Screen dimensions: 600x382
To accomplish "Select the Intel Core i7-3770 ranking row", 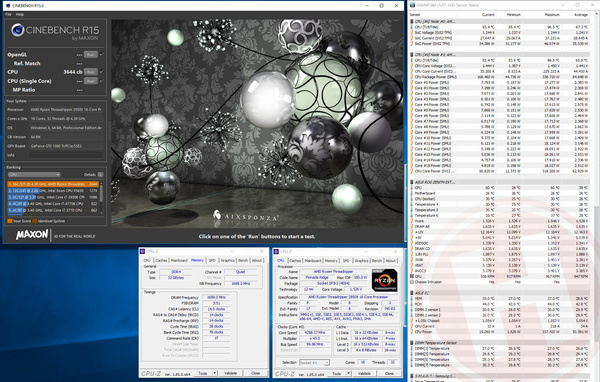I will [53, 210].
